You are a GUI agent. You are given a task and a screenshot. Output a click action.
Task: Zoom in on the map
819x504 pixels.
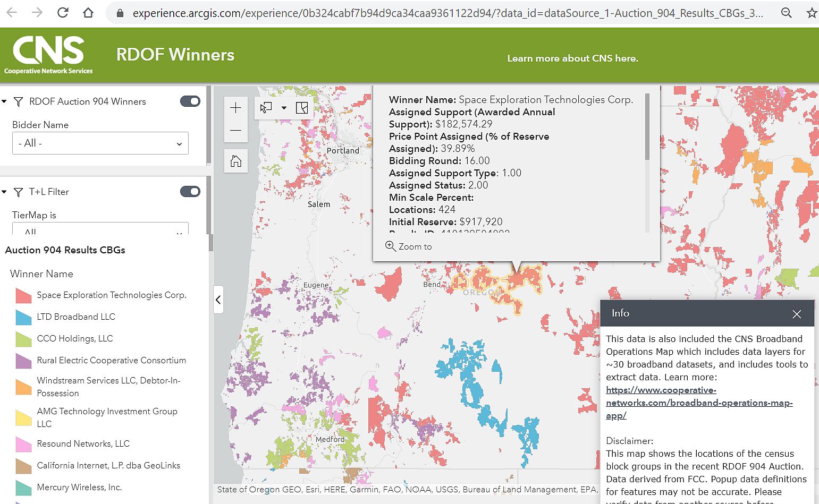pyautogui.click(x=236, y=108)
